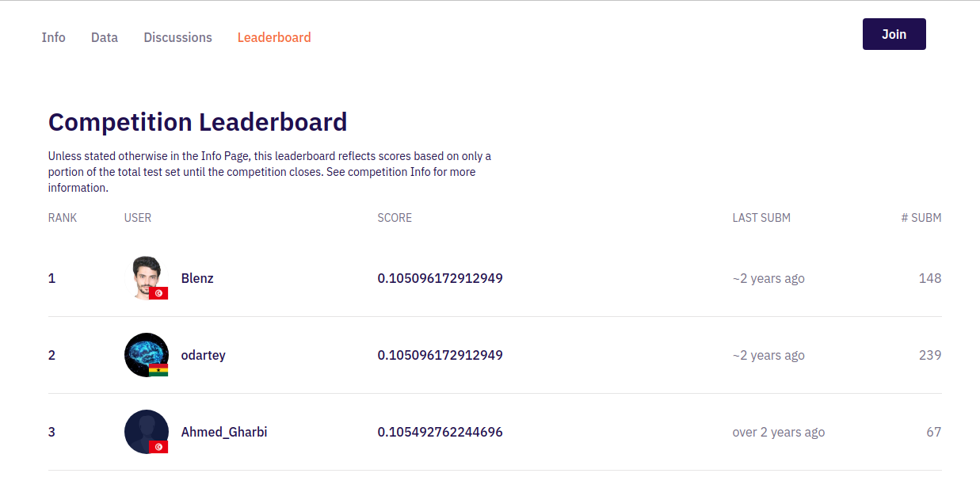
Task: Click the Tunisia flag on Ahmed_Gharbi's avatar
Action: (158, 447)
